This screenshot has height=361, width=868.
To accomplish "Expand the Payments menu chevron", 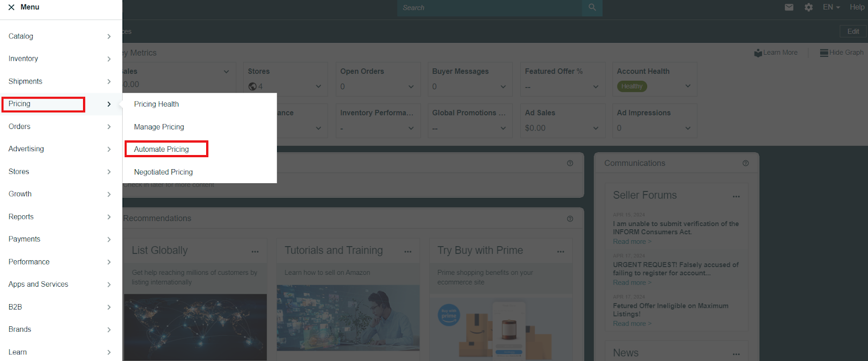I will 109,239.
